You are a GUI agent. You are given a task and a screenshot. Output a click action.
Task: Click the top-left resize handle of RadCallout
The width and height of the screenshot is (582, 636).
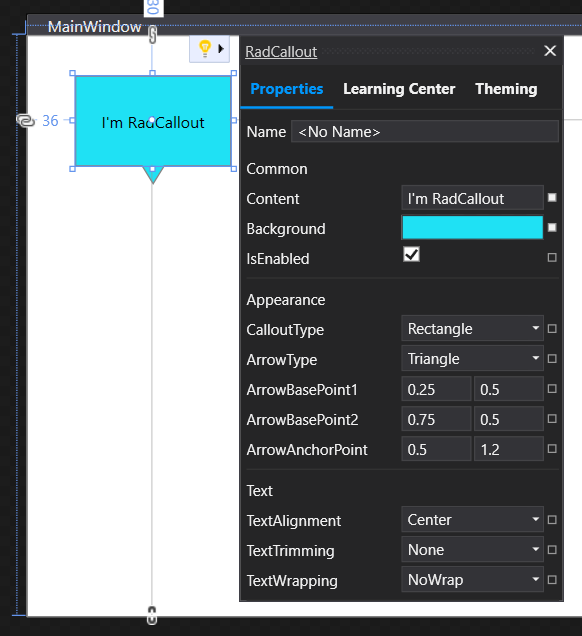pyautogui.click(x=72, y=73)
